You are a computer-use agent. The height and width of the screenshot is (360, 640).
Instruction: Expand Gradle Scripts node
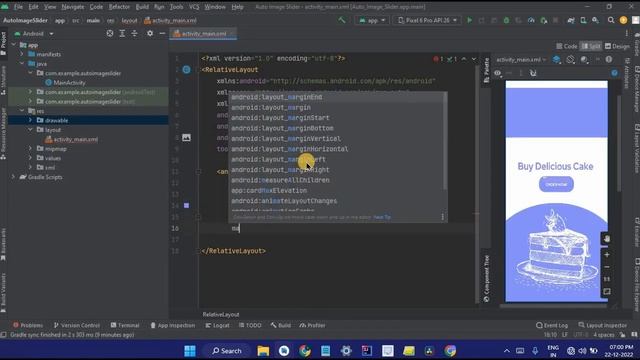point(13,177)
